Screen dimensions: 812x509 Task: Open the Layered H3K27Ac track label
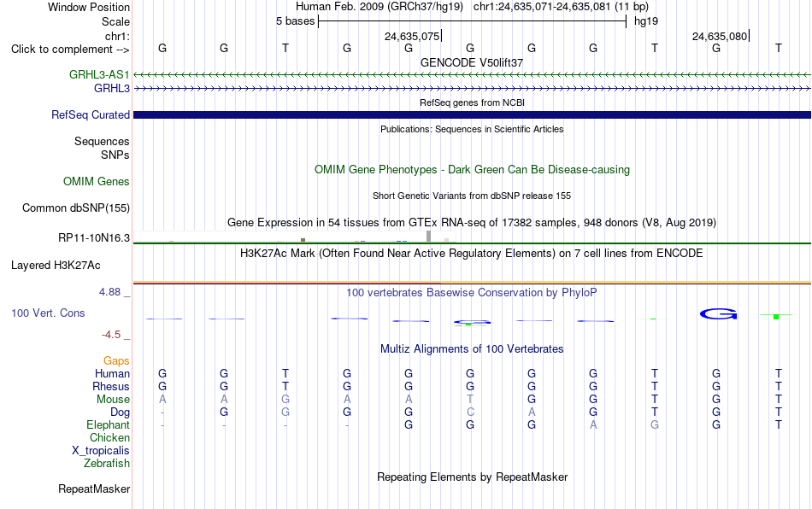click(x=56, y=266)
